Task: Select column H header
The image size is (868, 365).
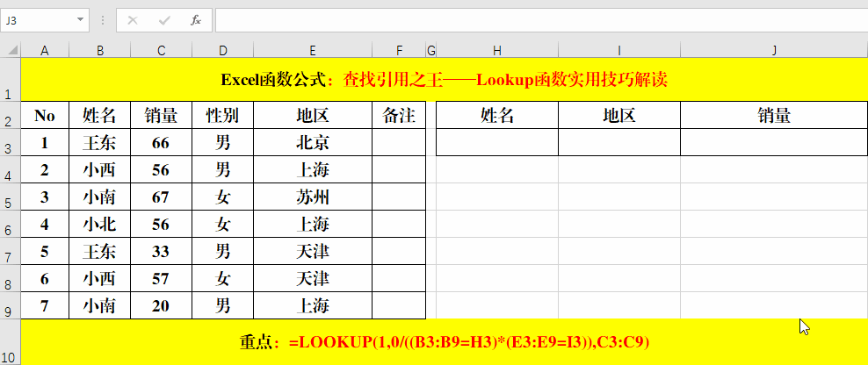Action: tap(497, 50)
